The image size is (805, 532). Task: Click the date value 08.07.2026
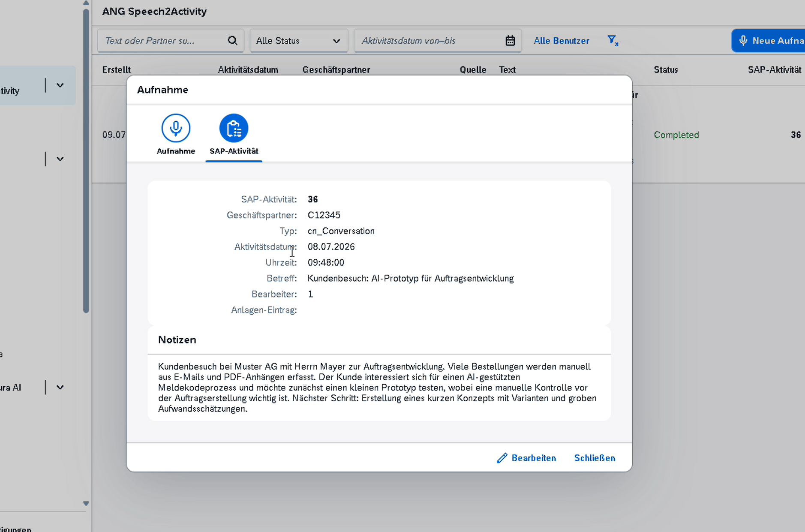coord(331,247)
